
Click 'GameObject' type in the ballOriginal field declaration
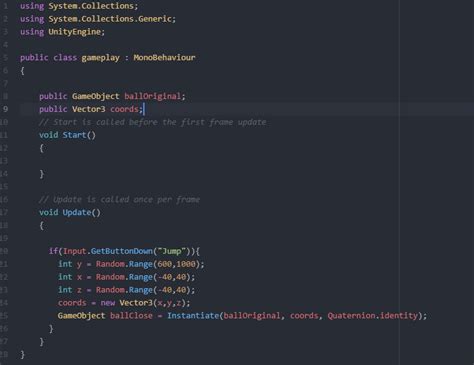tap(96, 96)
